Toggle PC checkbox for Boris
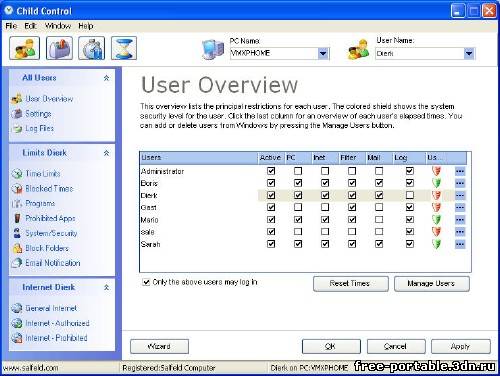 (x=298, y=183)
